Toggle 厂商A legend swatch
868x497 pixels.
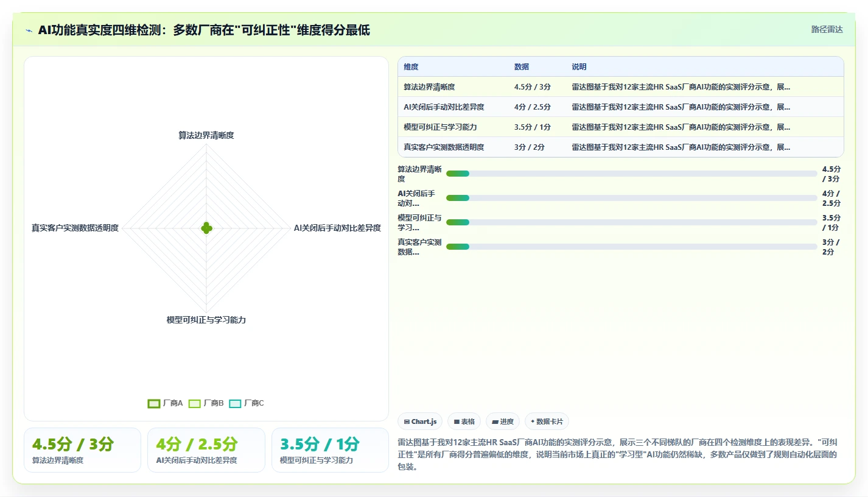154,403
